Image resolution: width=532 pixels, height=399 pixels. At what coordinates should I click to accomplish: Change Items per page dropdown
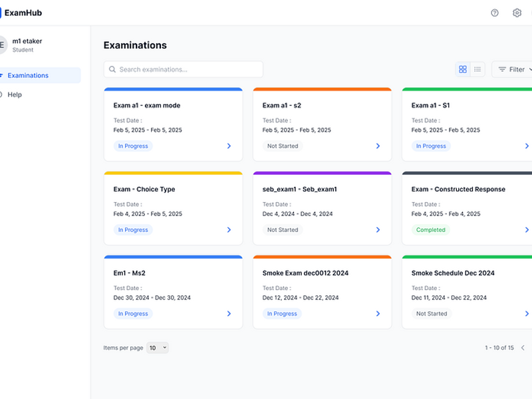coord(158,348)
